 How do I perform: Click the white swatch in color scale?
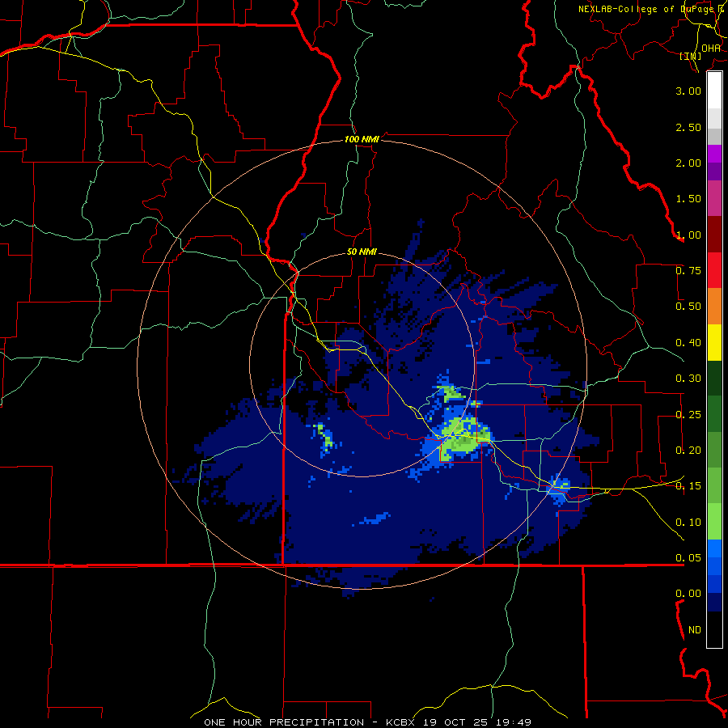tap(714, 91)
